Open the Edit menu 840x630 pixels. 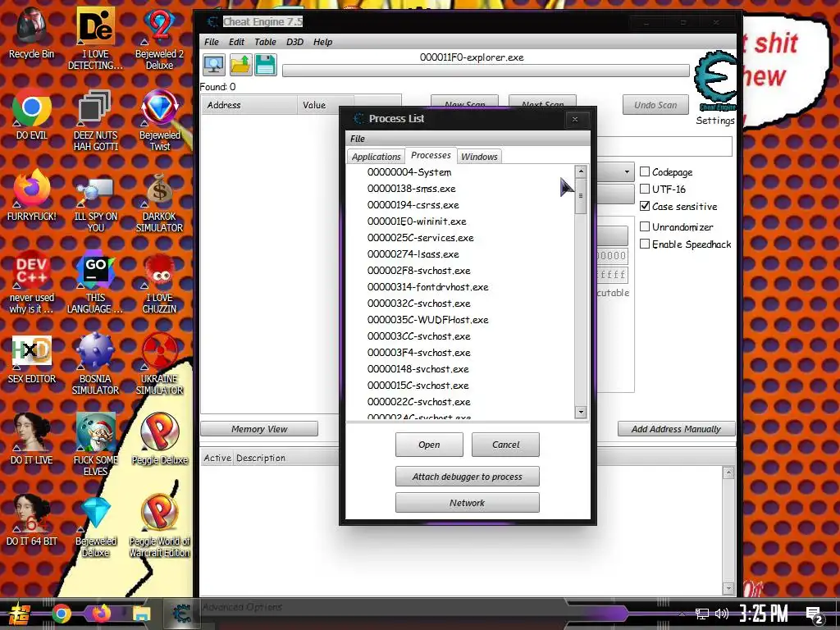pos(236,42)
